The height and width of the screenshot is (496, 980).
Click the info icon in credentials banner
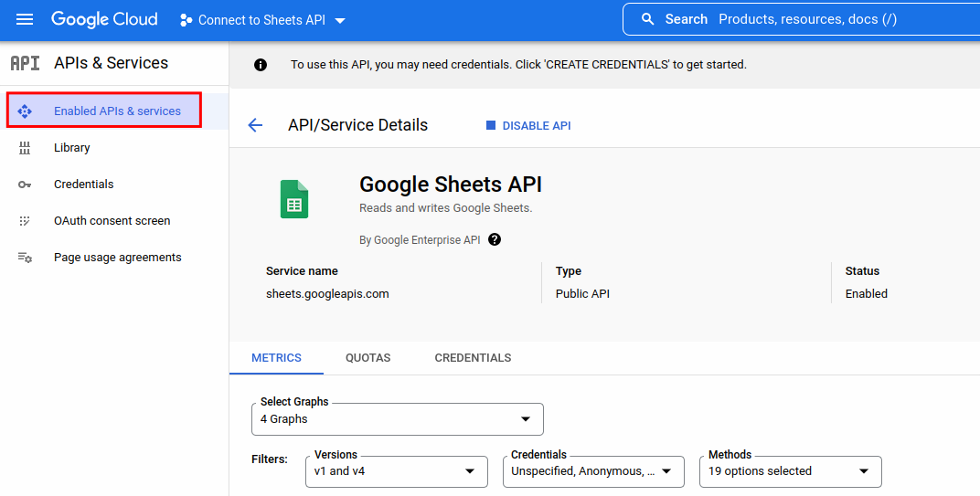(261, 64)
